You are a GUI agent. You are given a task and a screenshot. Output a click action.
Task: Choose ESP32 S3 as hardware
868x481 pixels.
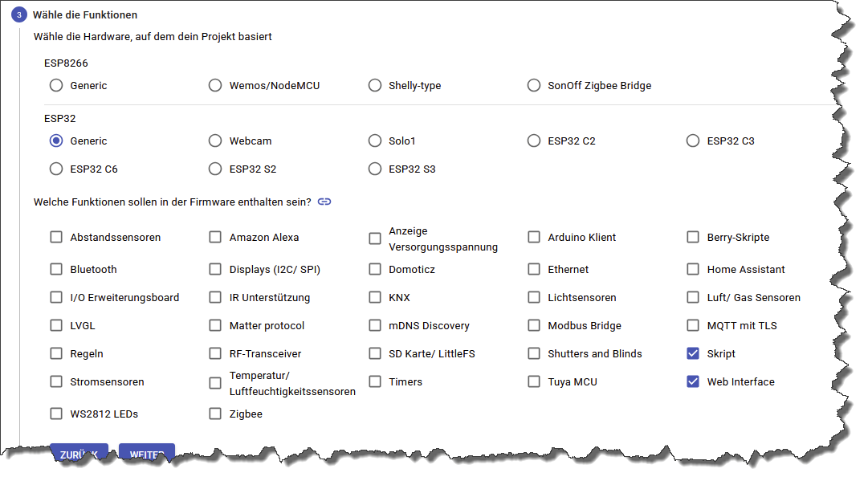coord(375,169)
